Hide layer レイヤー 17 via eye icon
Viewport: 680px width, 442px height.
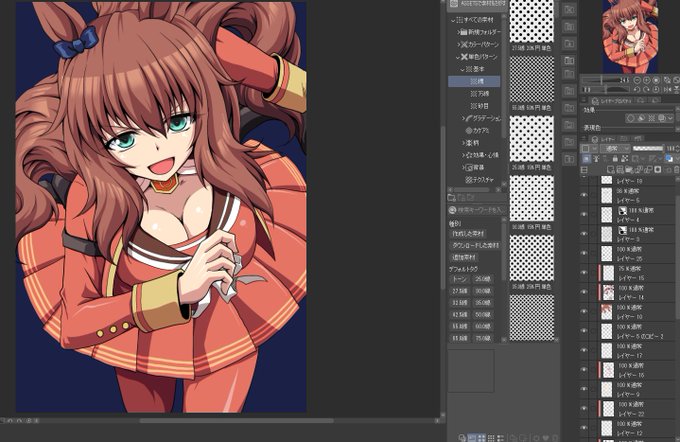(x=584, y=350)
